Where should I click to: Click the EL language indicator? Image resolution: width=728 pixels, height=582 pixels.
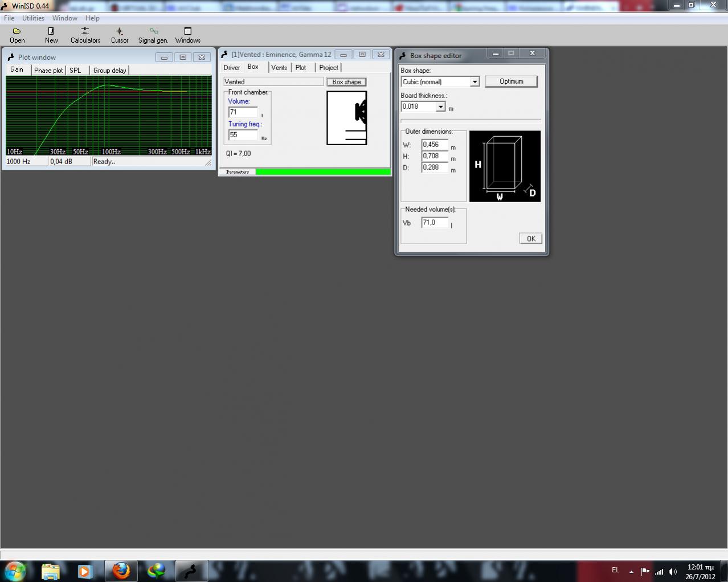click(615, 570)
